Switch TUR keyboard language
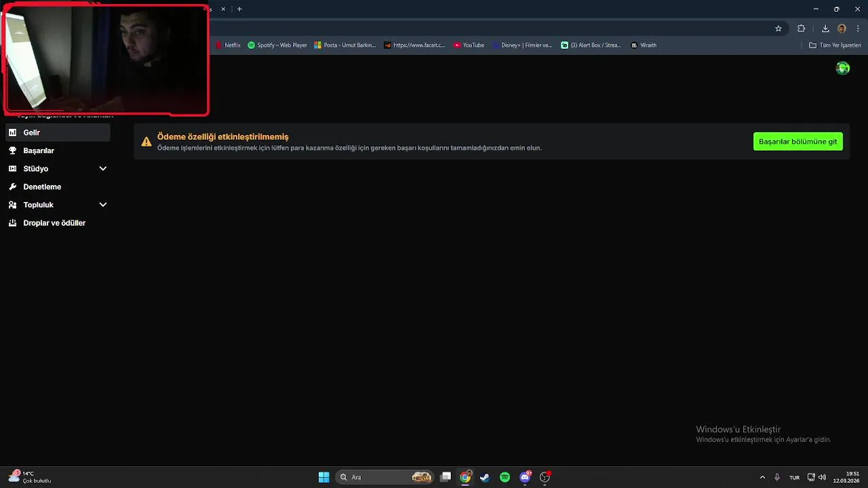 tap(794, 477)
